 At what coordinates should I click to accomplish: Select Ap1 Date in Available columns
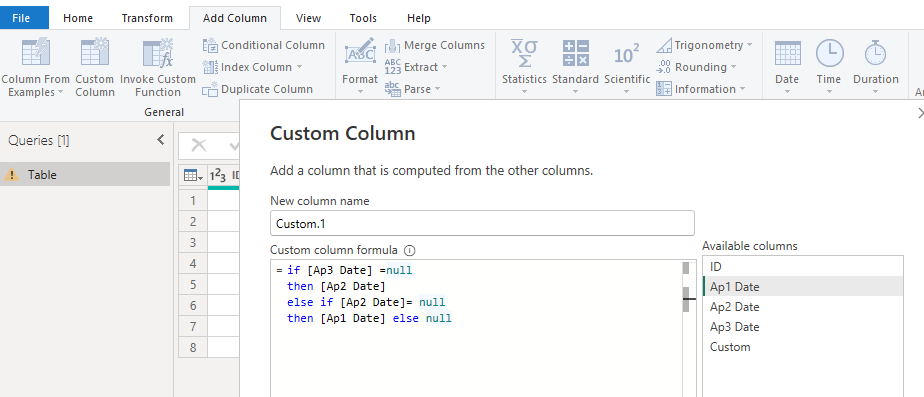pos(803,287)
